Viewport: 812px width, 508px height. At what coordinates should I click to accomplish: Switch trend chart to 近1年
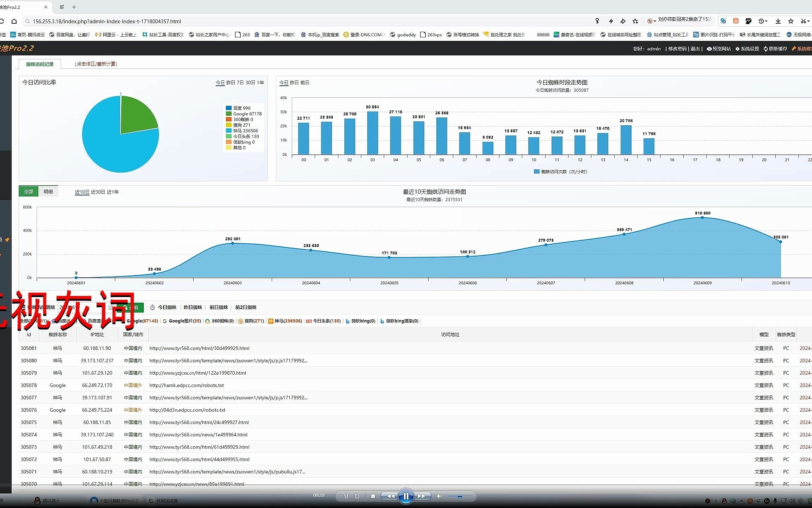113,192
